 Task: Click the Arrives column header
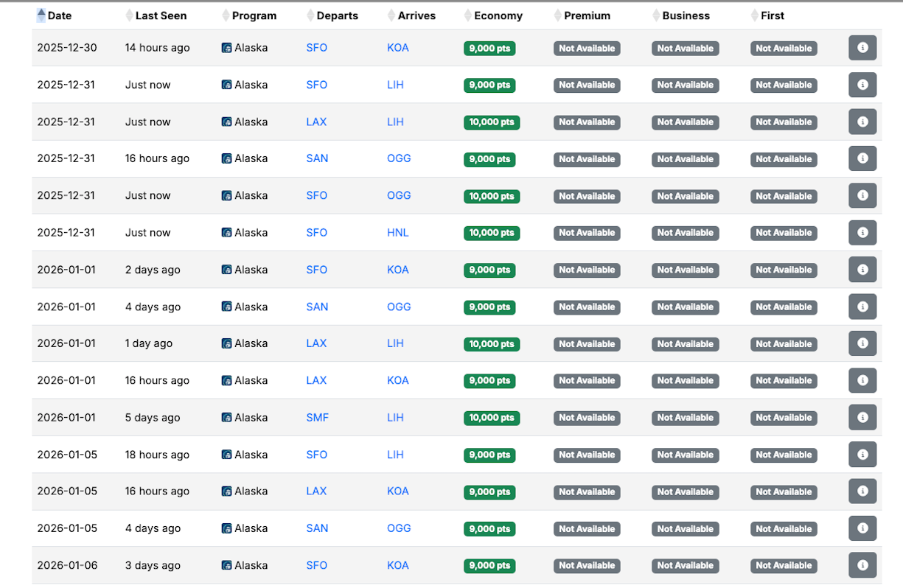tap(416, 15)
